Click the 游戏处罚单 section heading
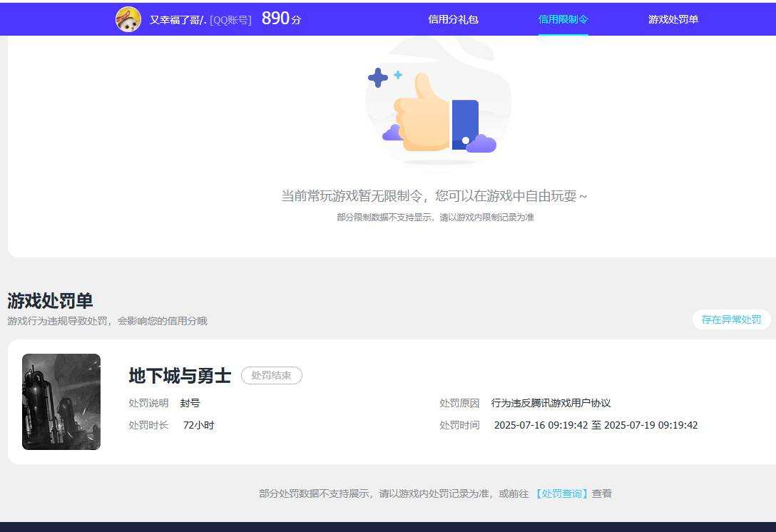 [50, 301]
